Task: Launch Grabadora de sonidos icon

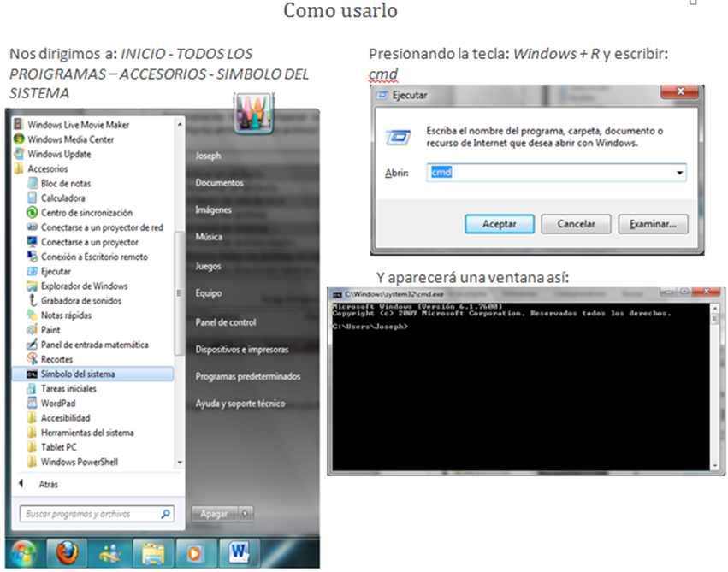Action: point(32,300)
